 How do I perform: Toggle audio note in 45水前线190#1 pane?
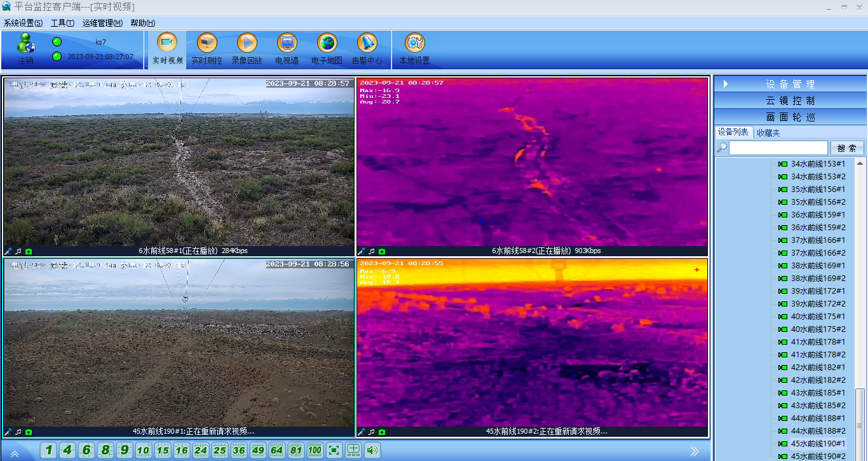(x=18, y=432)
